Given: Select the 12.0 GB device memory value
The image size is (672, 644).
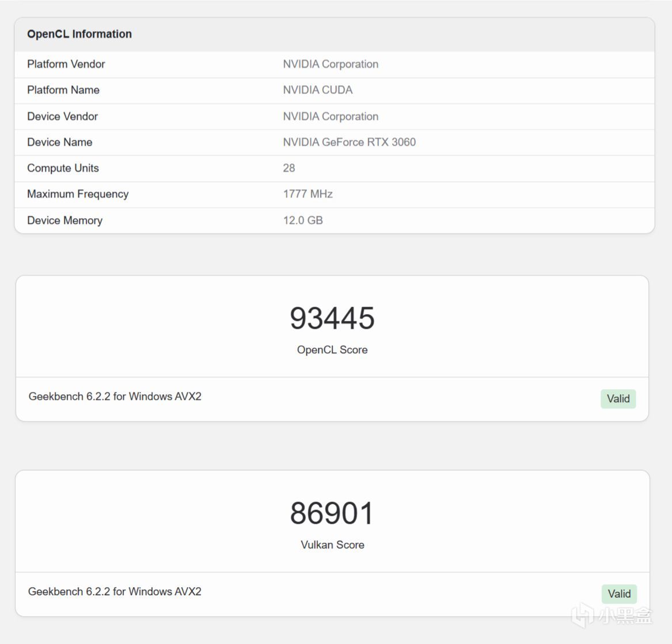Looking at the screenshot, I should (x=303, y=220).
